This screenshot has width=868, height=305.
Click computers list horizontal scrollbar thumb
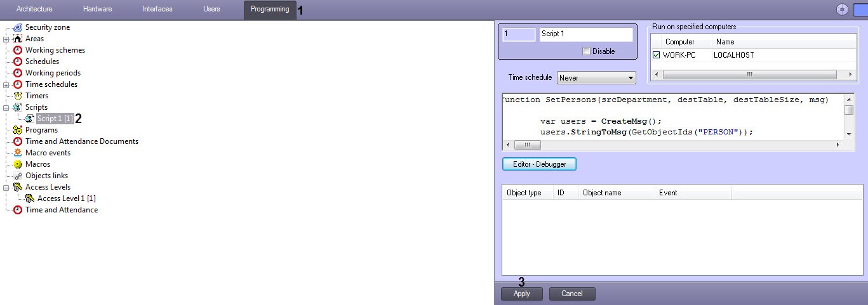pyautogui.click(x=749, y=75)
